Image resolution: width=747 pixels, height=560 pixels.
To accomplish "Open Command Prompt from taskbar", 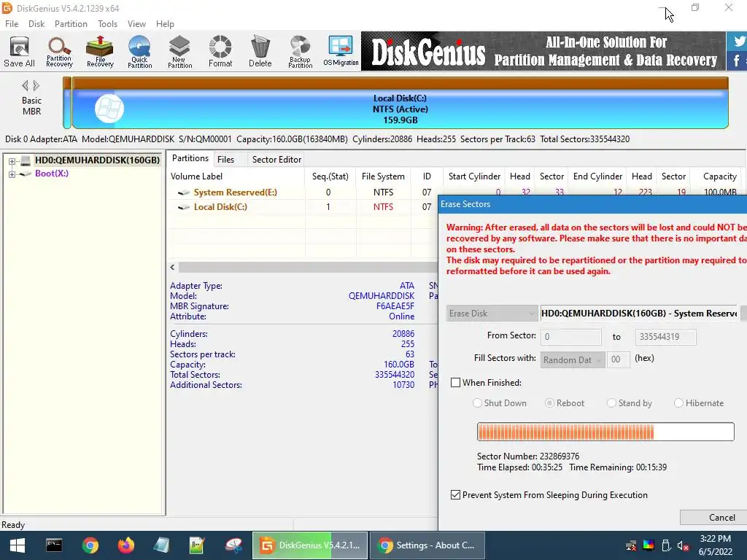I will coord(54,545).
